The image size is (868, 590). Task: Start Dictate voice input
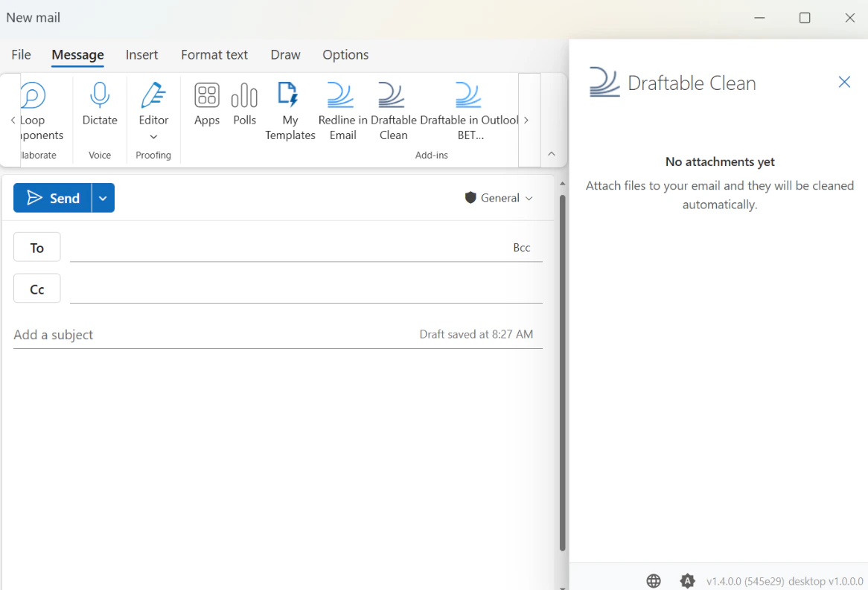[x=100, y=104]
